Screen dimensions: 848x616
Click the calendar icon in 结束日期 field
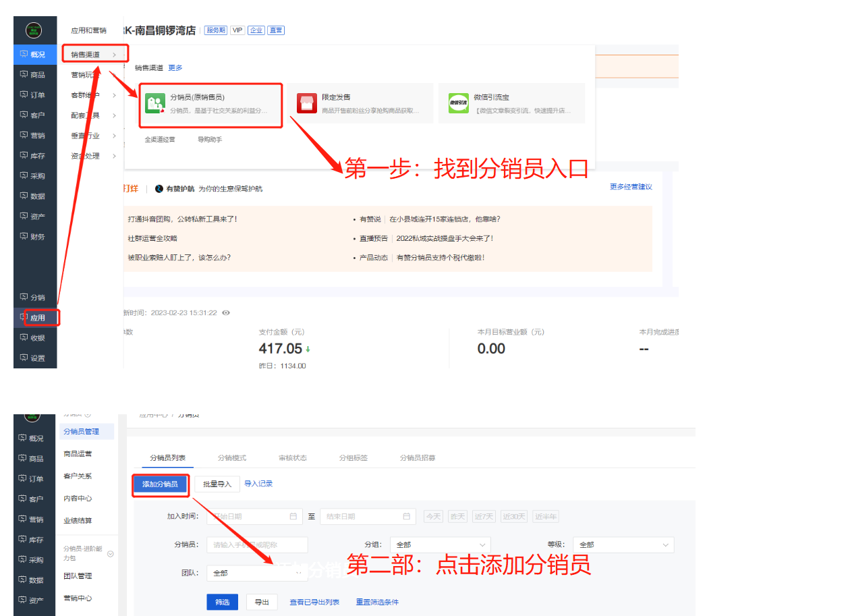[406, 517]
